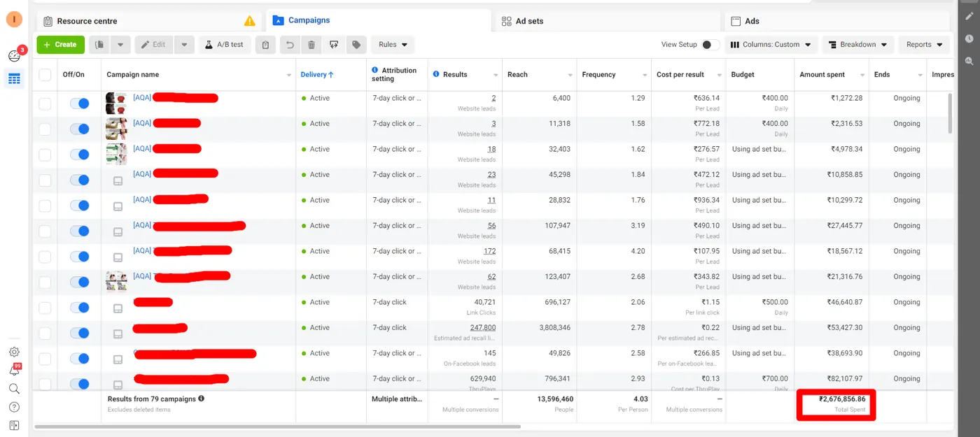Screen dimensions: 980x437
Task: Open the Columns: Custom dropdown
Action: pos(770,45)
